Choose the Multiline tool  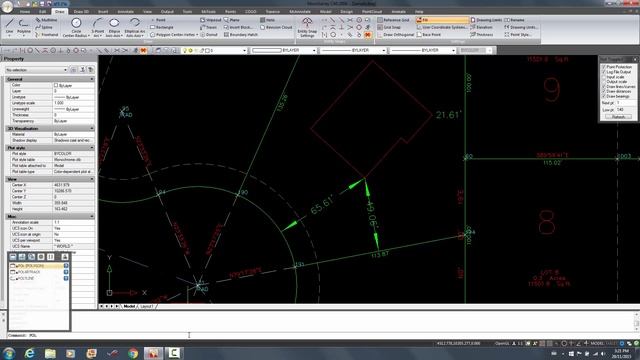click(46, 20)
